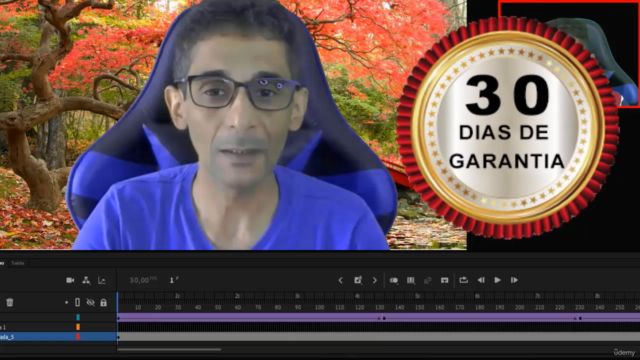640x360 pixels.
Task: Go to next keyframe arrow
Action: pyautogui.click(x=375, y=280)
